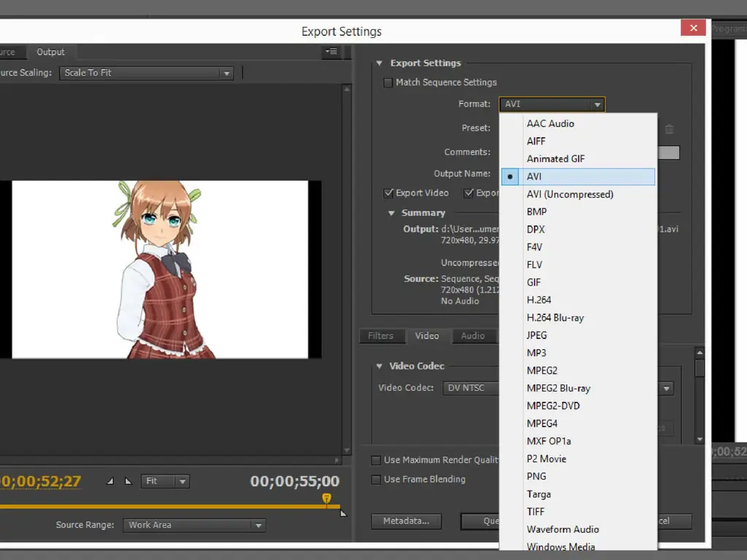Choose MPEG2-DVD from the list
This screenshot has height=560, width=747.
click(x=578, y=405)
